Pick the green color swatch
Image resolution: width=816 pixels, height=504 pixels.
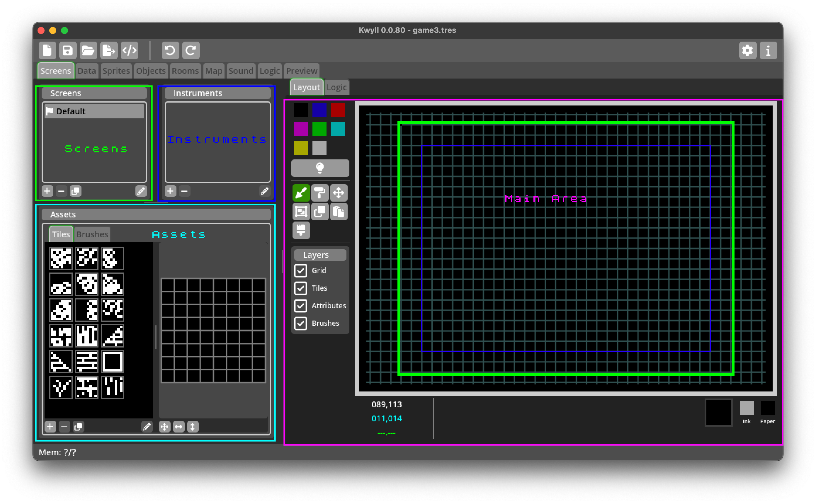(x=319, y=129)
